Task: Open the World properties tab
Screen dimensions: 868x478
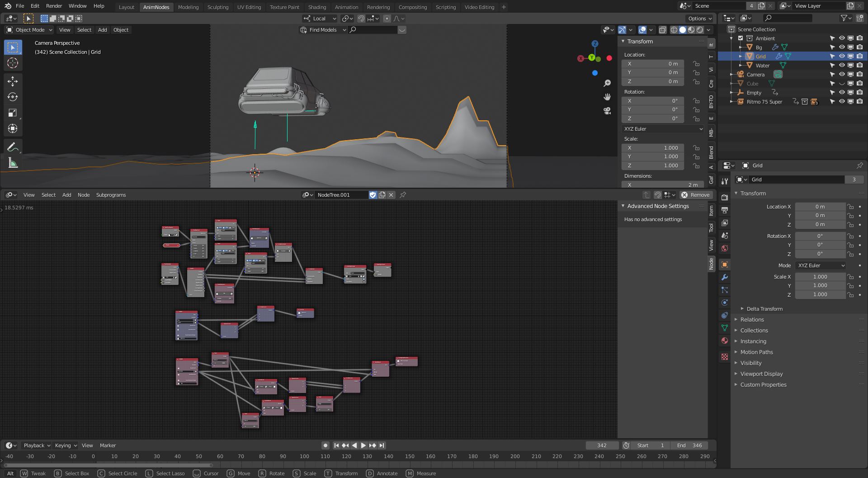Action: tap(725, 248)
